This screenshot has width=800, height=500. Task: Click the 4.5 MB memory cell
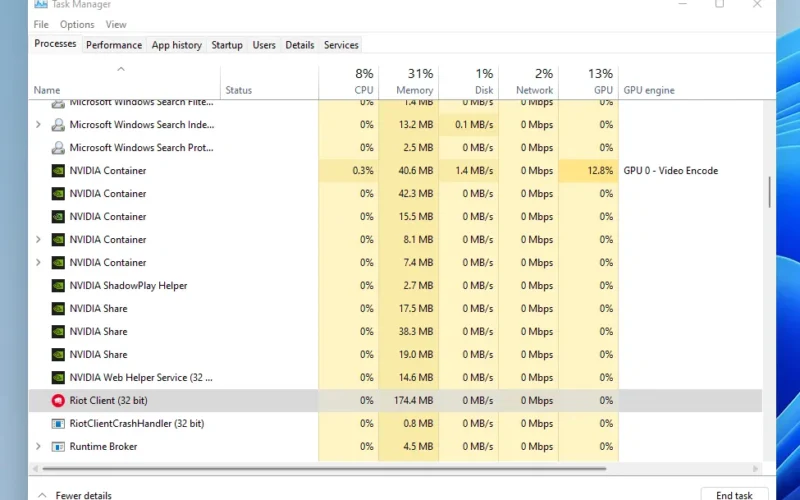[409, 446]
